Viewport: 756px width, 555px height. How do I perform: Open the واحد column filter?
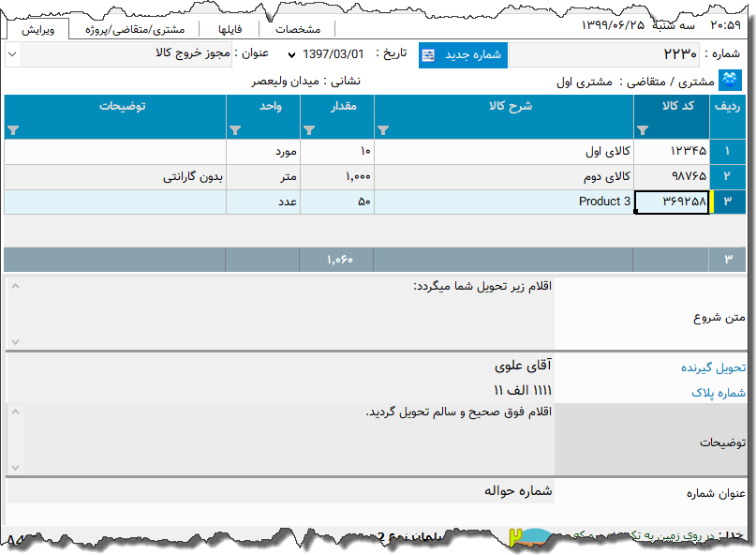(236, 130)
